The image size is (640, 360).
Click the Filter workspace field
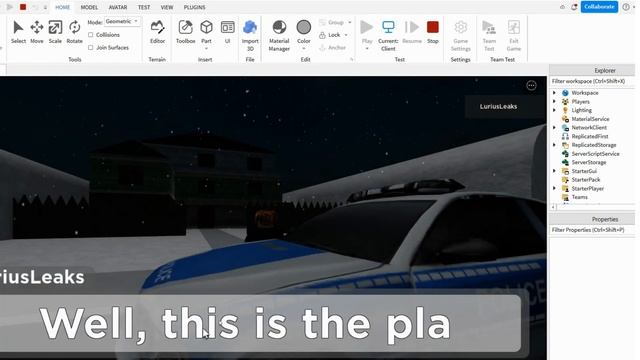[592, 81]
